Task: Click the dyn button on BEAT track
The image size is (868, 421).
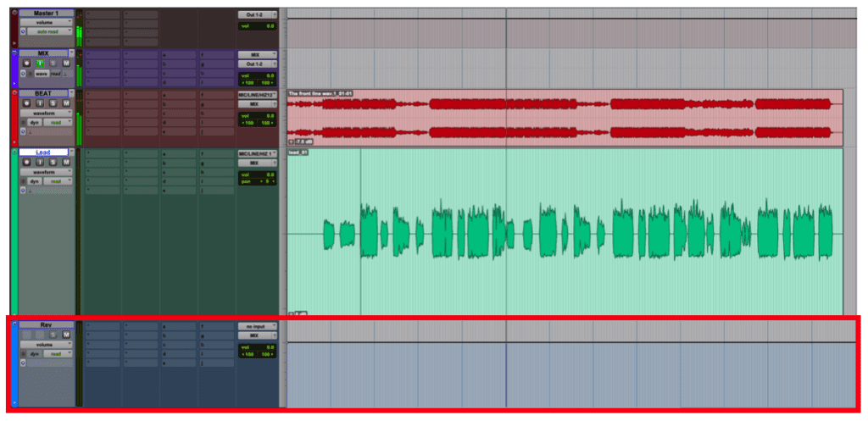Action: (x=35, y=122)
